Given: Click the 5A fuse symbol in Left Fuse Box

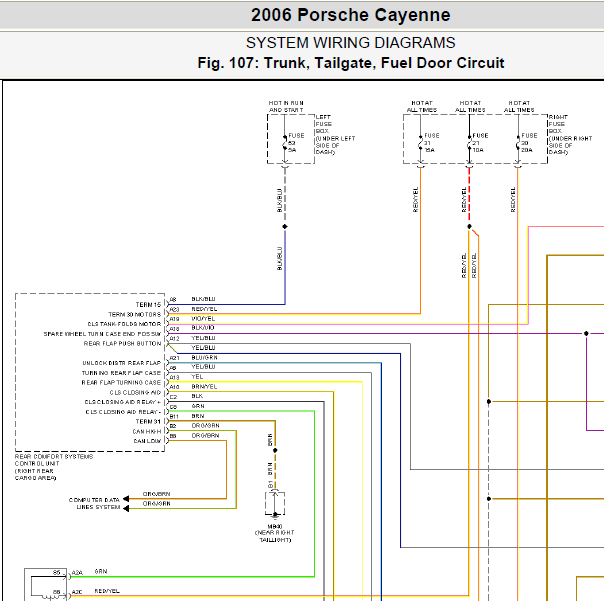Looking at the screenshot, I should tap(285, 143).
